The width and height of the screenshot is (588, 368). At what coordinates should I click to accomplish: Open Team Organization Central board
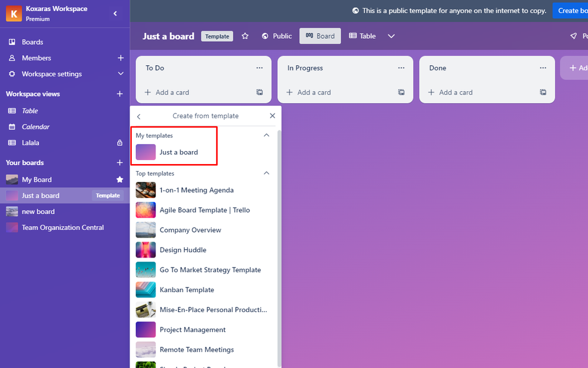[x=62, y=228]
